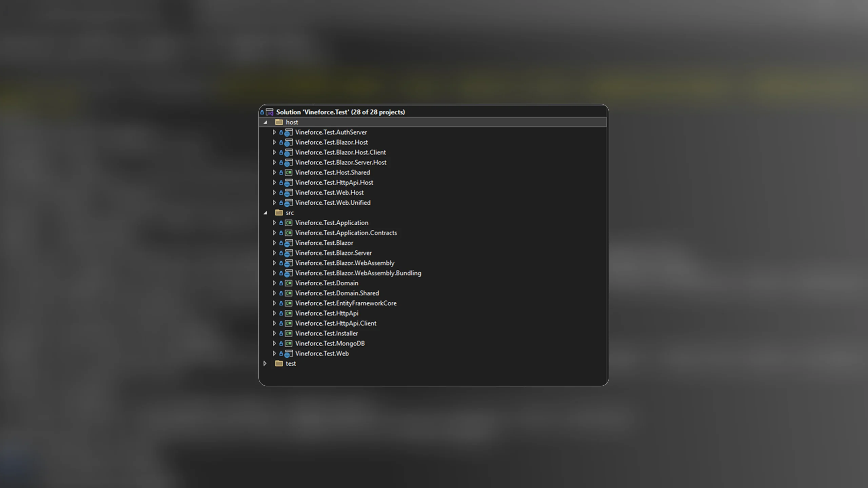
Task: Click the Visual Studio solution icon
Action: (x=270, y=112)
